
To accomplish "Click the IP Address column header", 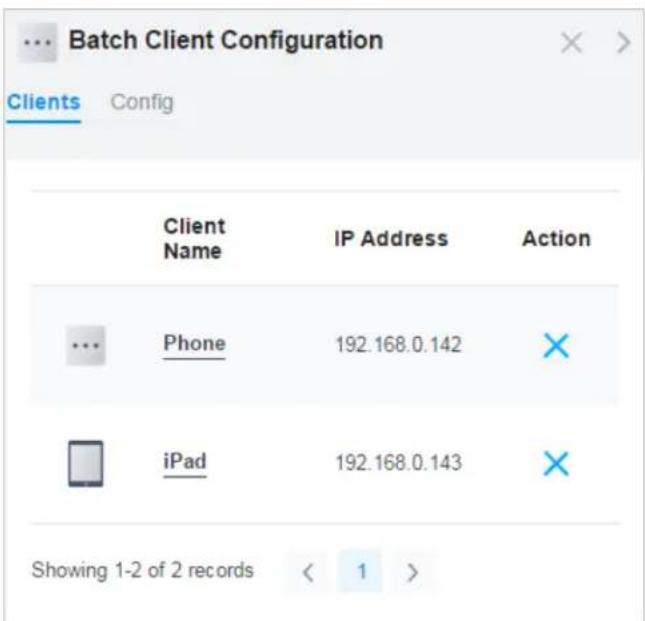I will pyautogui.click(x=391, y=239).
